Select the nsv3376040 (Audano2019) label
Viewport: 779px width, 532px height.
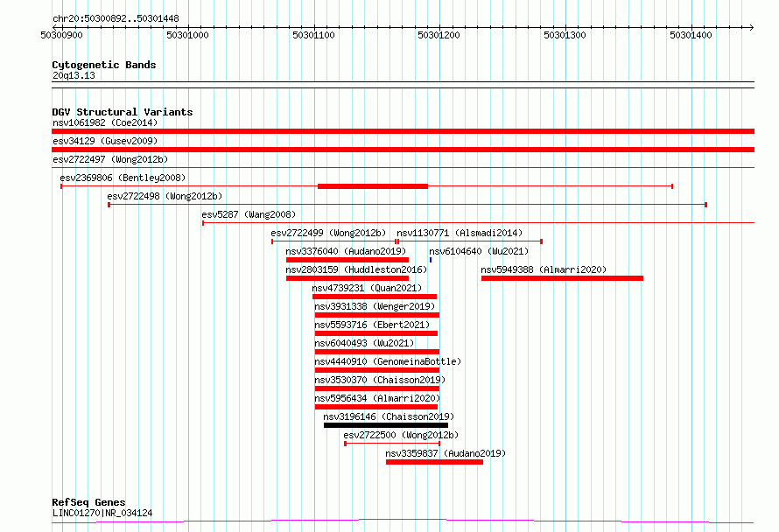click(346, 251)
